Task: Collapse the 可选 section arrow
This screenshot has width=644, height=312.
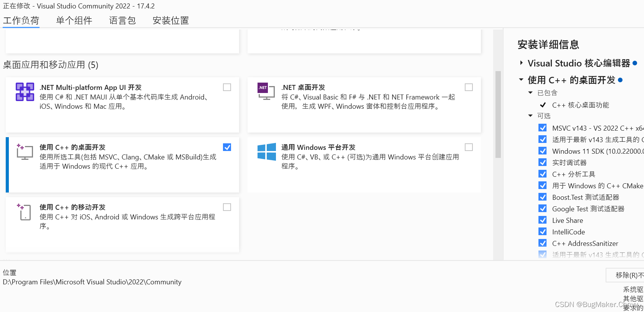Action: click(530, 116)
